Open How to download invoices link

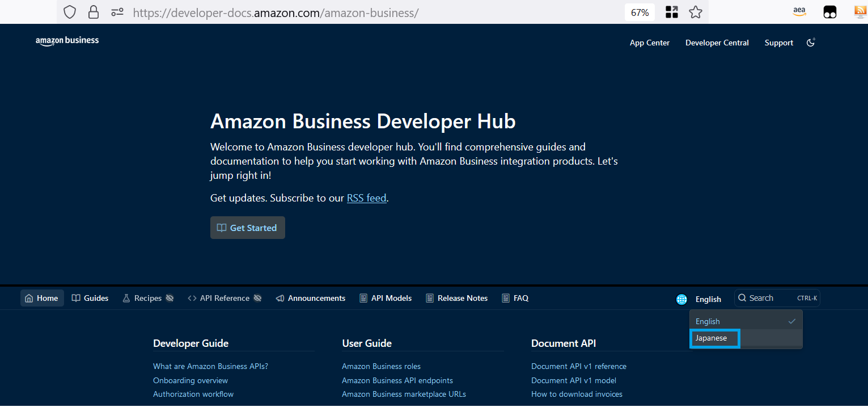[x=577, y=394]
